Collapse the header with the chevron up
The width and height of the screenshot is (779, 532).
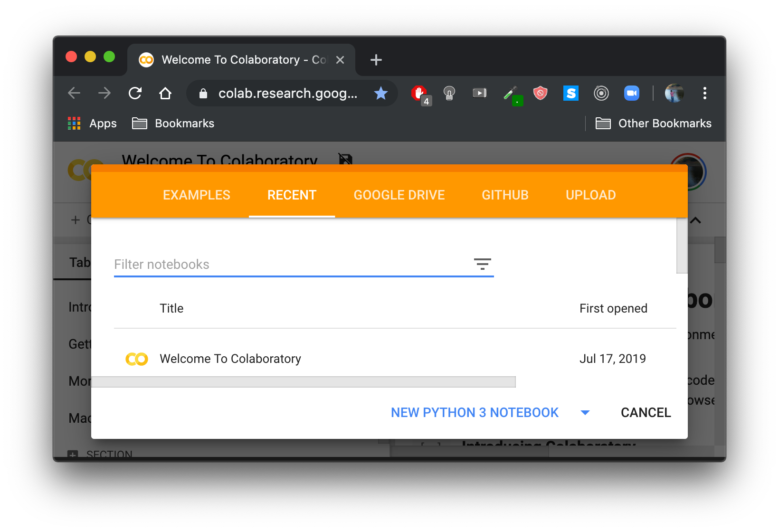click(696, 220)
